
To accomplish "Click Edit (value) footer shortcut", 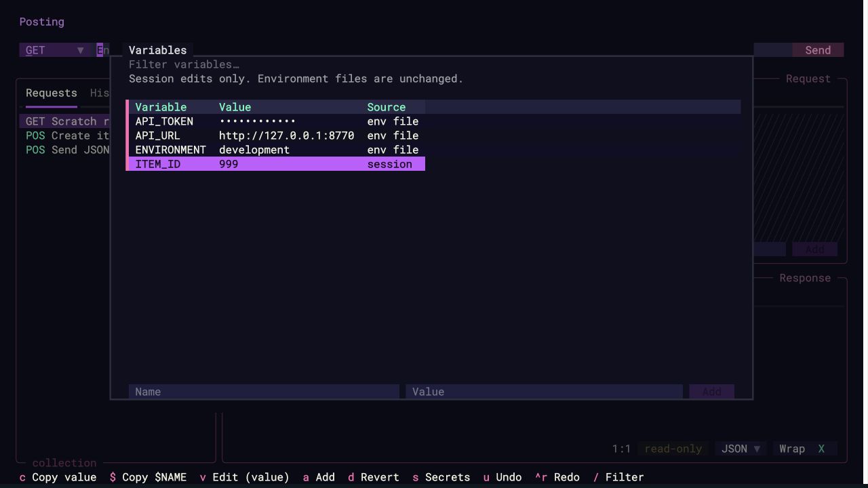I will tap(244, 477).
